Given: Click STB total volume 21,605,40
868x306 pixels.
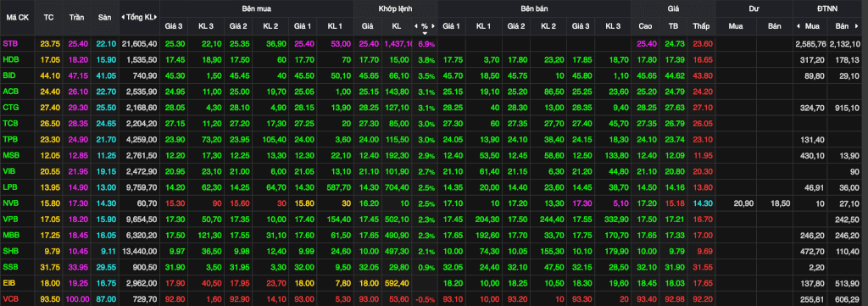Looking at the screenshot, I should [x=140, y=43].
